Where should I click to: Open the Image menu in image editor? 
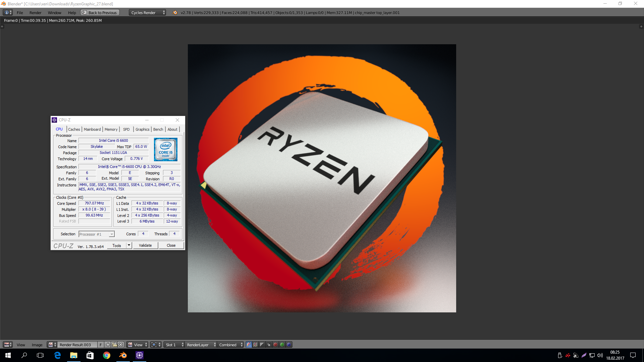pyautogui.click(x=37, y=345)
